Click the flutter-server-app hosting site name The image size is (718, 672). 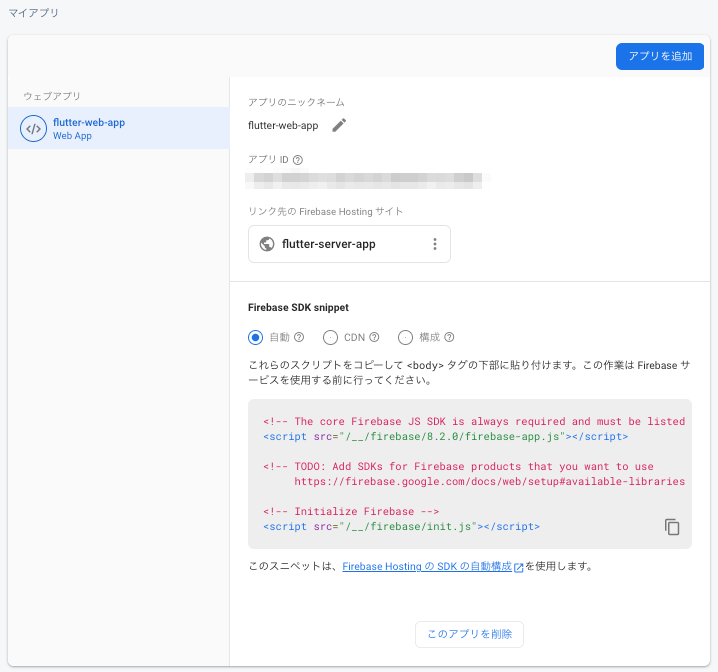click(329, 244)
